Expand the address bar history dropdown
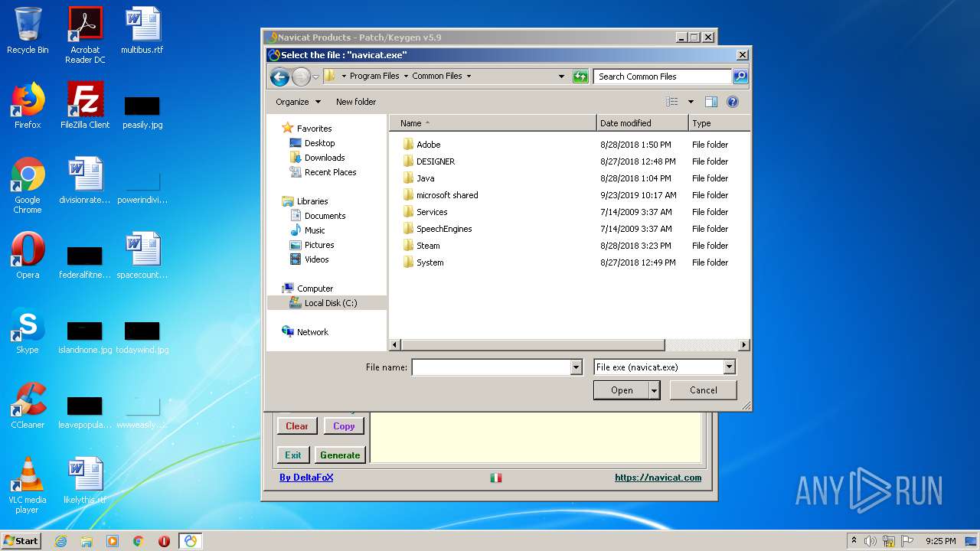 pos(561,77)
